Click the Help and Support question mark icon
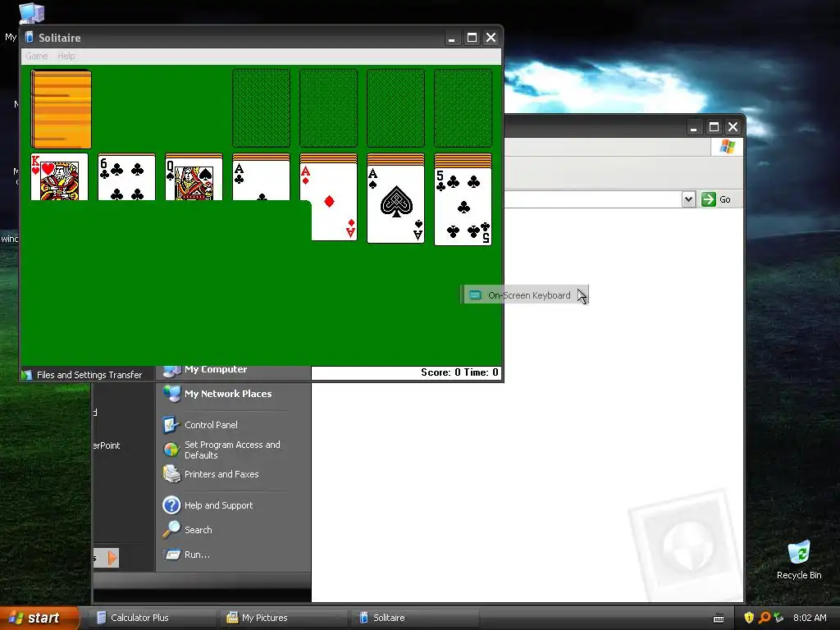Screen dimensions: 840x630 point(171,505)
